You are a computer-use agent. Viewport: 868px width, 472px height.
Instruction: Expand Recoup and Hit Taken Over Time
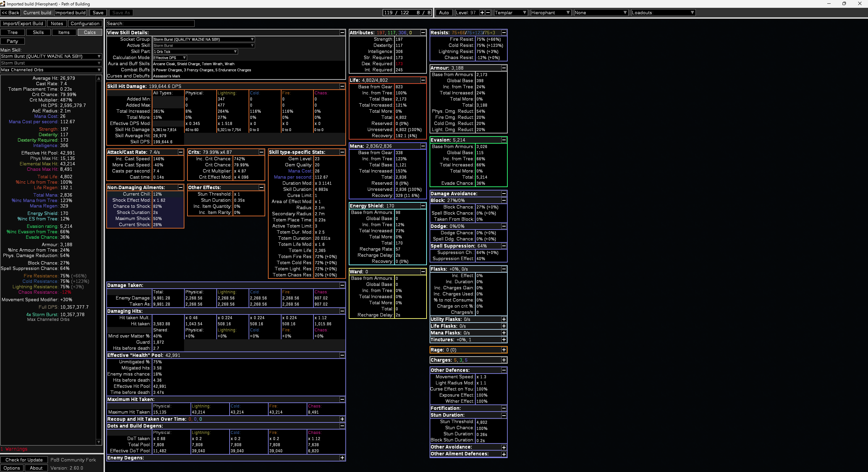[342, 419]
